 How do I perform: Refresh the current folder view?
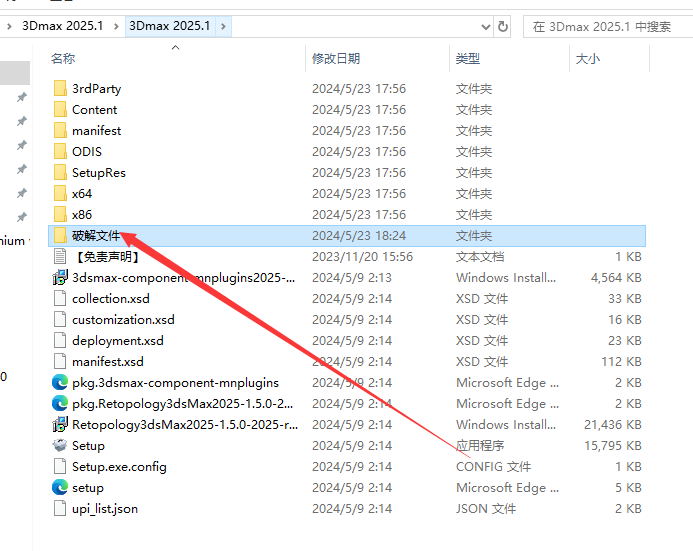click(x=503, y=27)
